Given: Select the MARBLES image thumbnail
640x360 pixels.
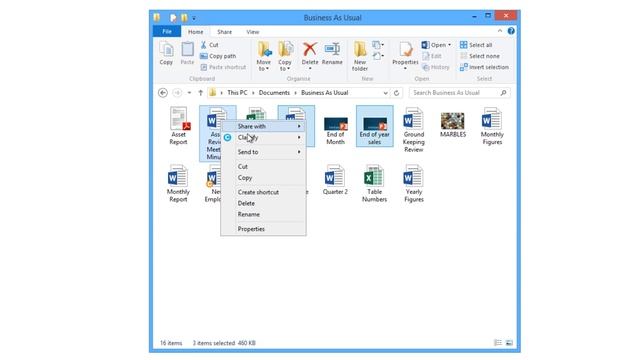Looking at the screenshot, I should [x=453, y=125].
